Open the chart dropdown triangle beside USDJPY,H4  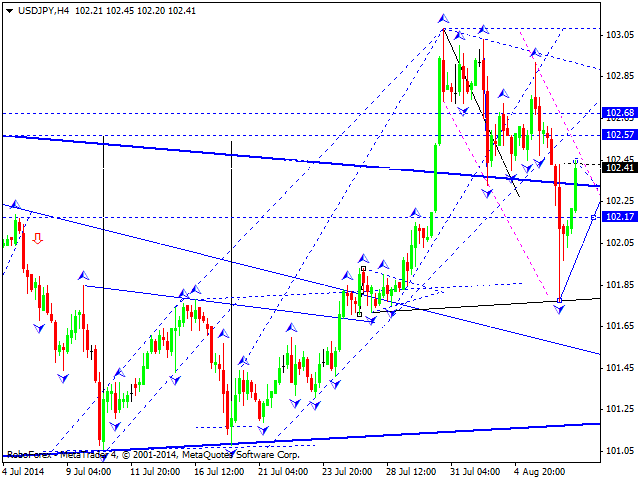click(9, 11)
